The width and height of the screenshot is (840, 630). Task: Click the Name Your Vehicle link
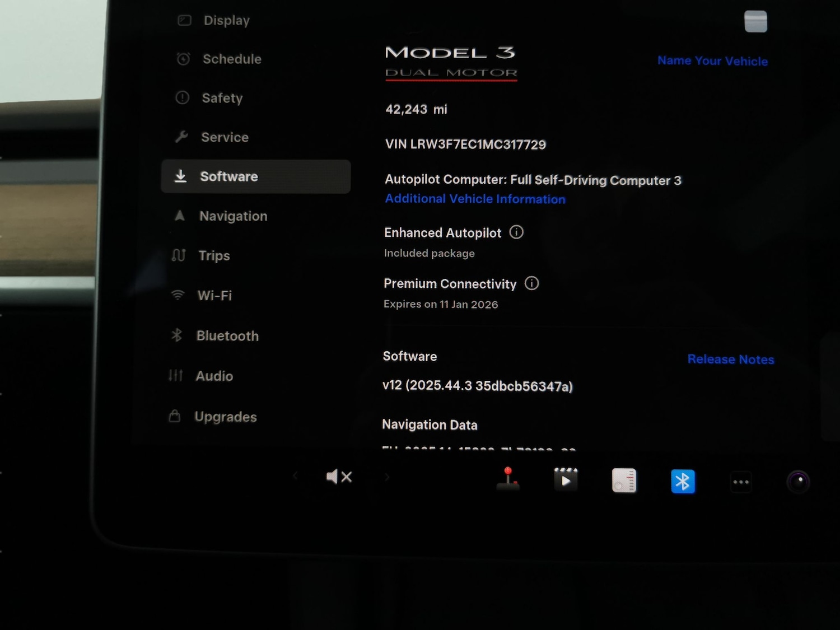tap(712, 60)
